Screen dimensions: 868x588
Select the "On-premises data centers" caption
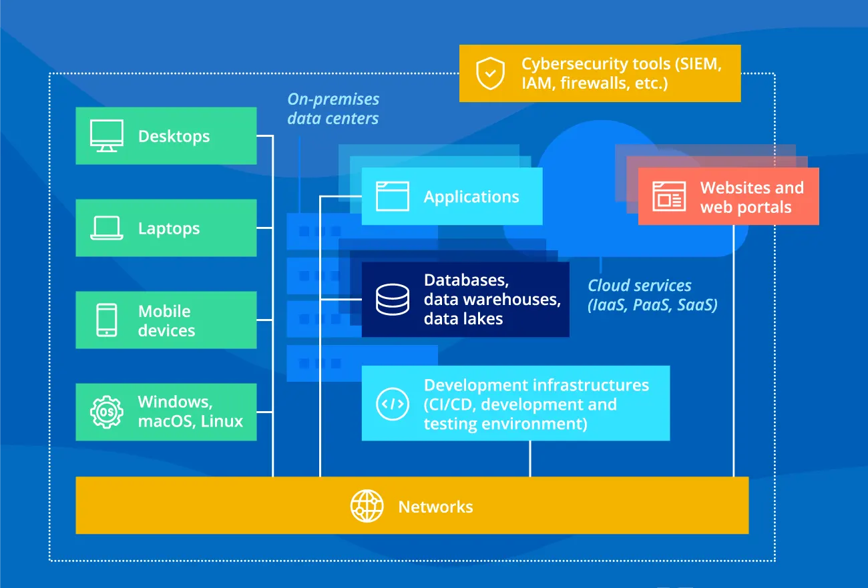(333, 109)
